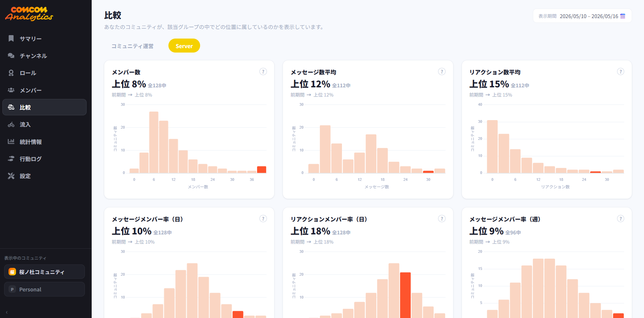Open the メンバー menu item

pyautogui.click(x=44, y=90)
